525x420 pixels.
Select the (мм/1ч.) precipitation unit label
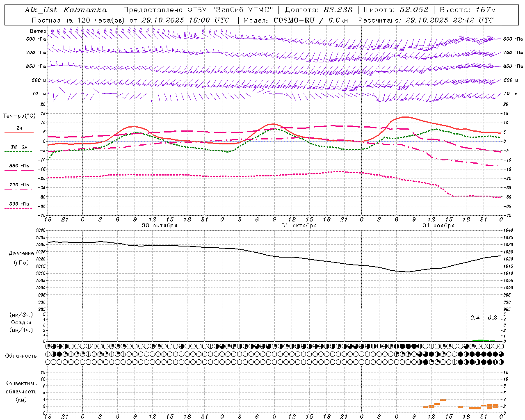click(x=21, y=330)
